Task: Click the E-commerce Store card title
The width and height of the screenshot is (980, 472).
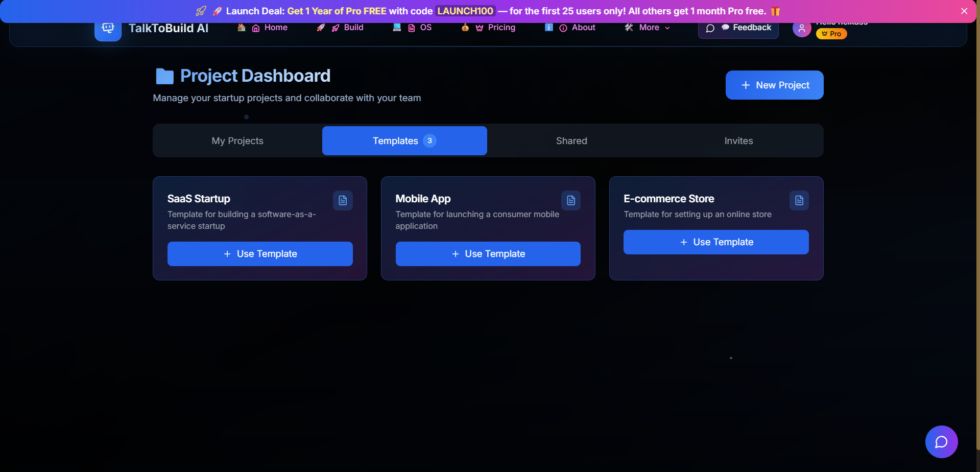Action: click(x=668, y=199)
